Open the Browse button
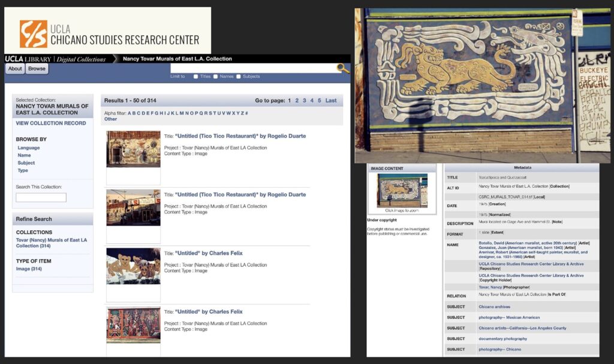Image resolution: width=614 pixels, height=364 pixels. [37, 68]
